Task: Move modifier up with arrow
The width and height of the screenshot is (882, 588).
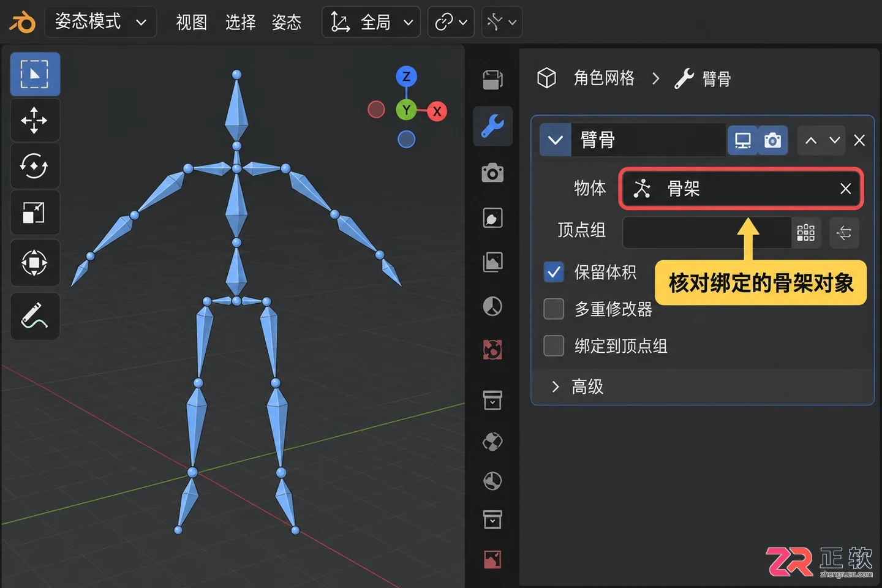Action: tap(811, 140)
